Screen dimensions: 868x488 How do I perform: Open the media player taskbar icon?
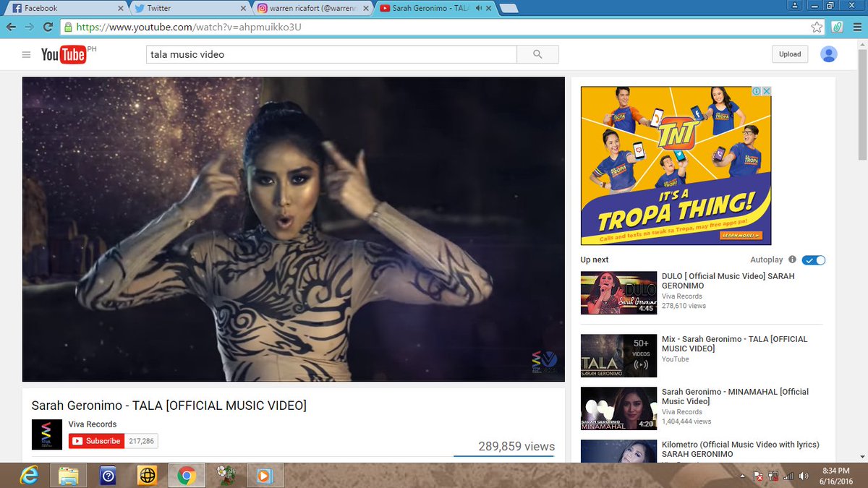pyautogui.click(x=265, y=476)
